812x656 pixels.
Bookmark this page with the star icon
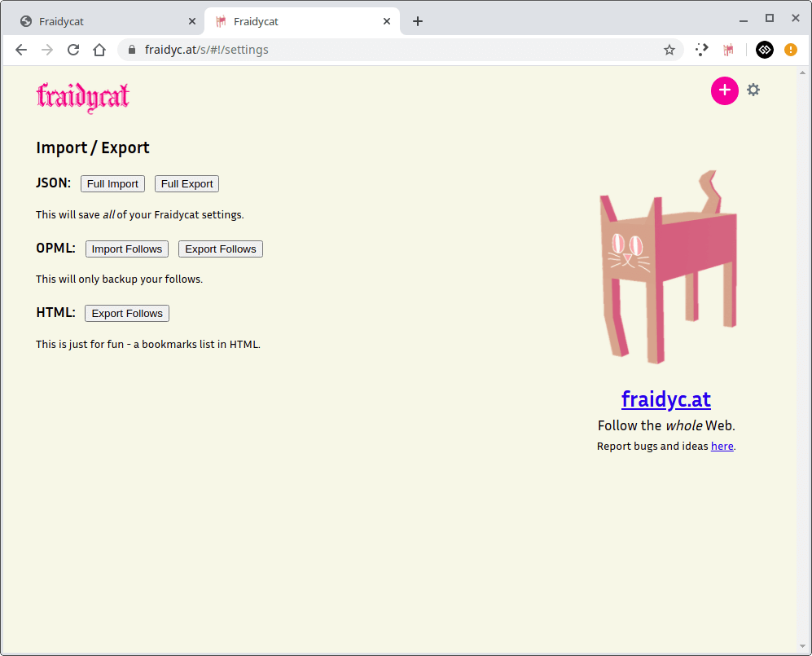click(669, 50)
